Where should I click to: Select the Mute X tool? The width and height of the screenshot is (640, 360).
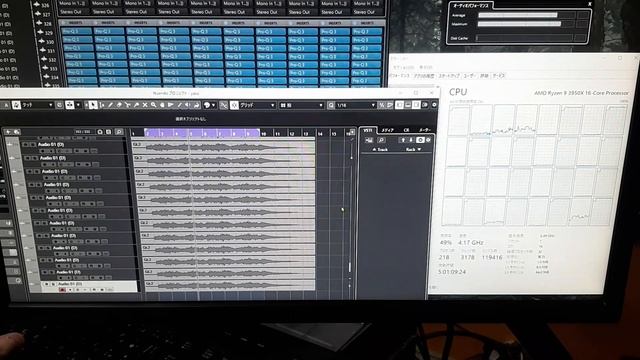(144, 105)
